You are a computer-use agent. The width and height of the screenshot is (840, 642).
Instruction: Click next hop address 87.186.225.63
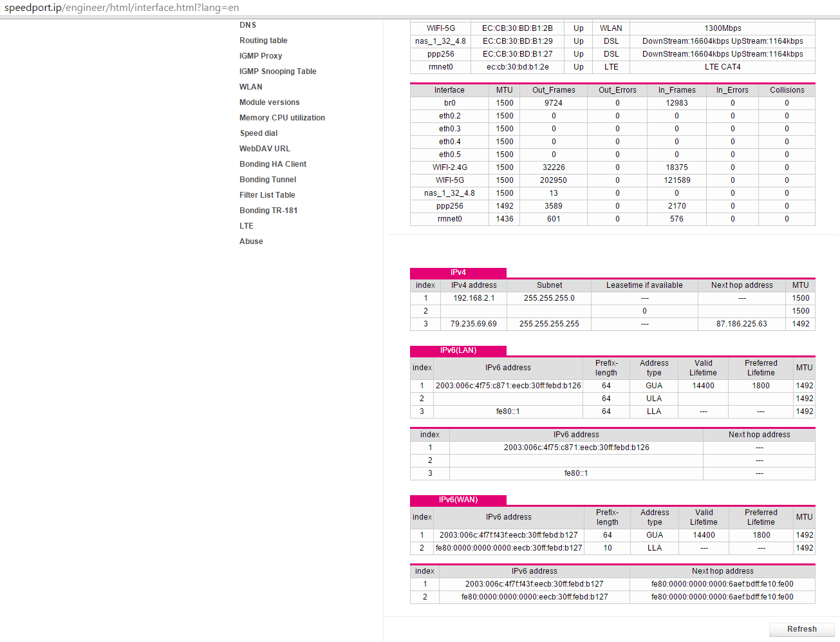click(742, 324)
